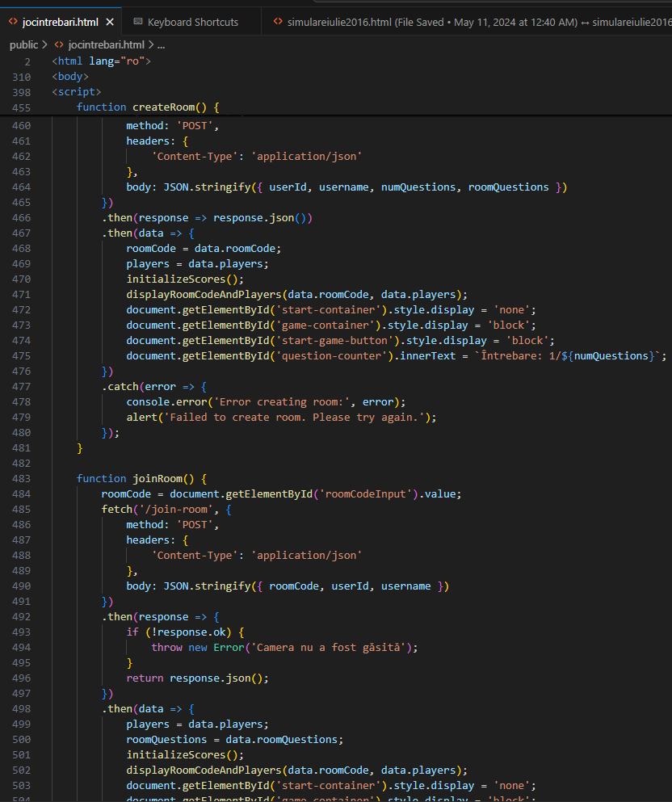Click sticky scroll <body> line
This screenshot has height=802, width=672.
pos(70,77)
